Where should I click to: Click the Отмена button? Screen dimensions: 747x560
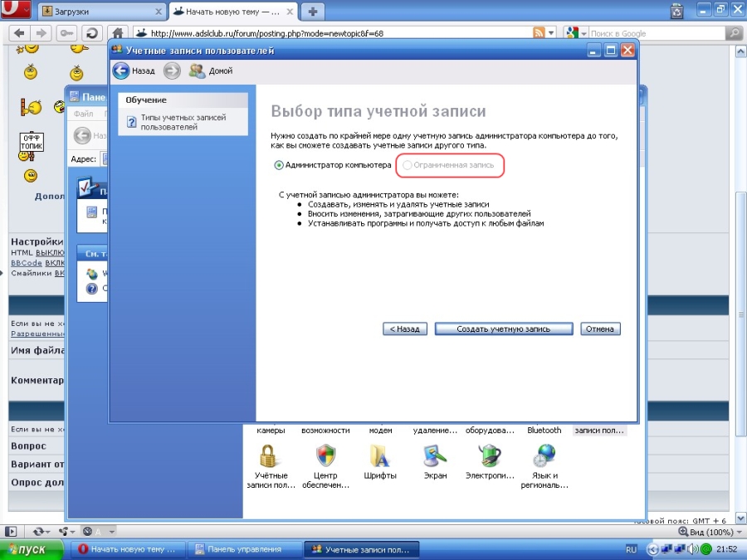(x=599, y=329)
